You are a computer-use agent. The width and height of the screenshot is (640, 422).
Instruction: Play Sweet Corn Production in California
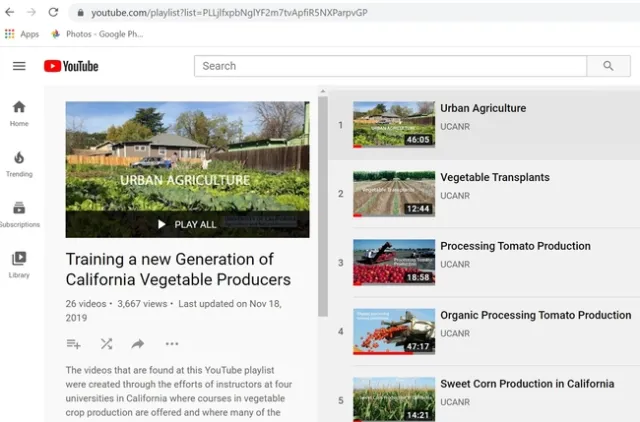(527, 384)
